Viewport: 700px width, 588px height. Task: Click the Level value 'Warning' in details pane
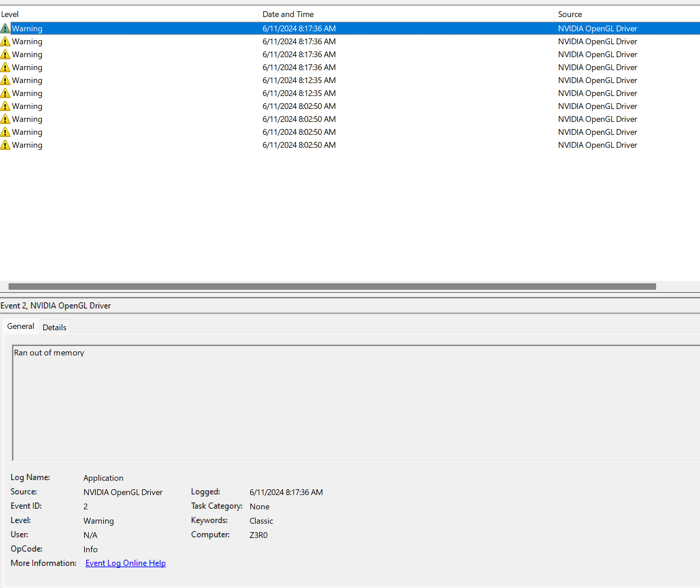[98, 521]
